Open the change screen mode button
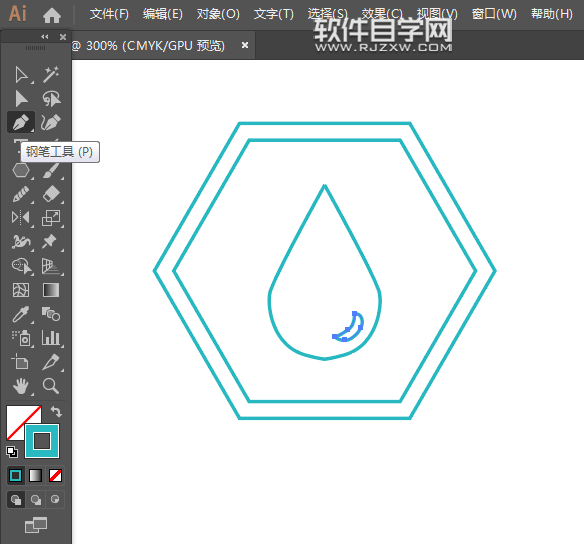 pyautogui.click(x=36, y=525)
